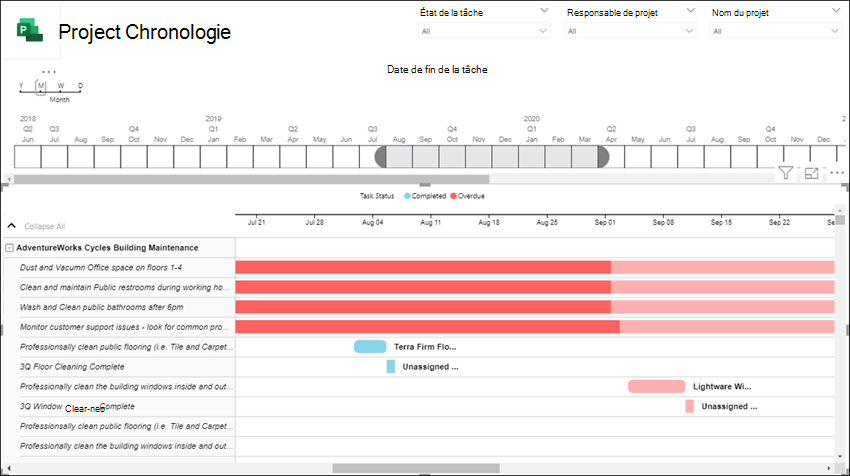Viewport: 850px width, 476px height.
Task: Click the bottom horizontal gantt scrollbar thumb
Action: [x=416, y=468]
